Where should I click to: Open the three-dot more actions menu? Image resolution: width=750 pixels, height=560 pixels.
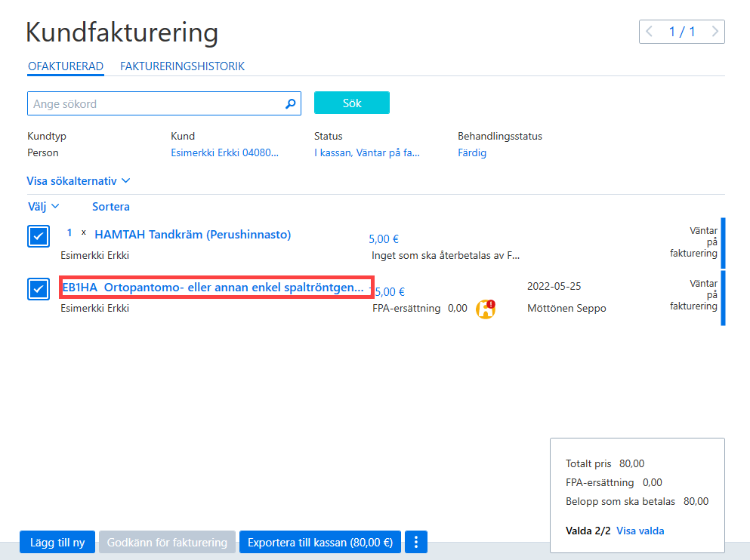point(416,542)
